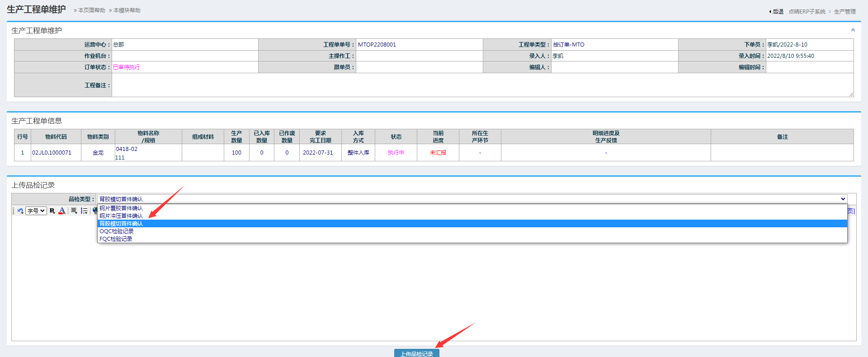Toggle bold formatting in the editor
The image size is (868, 357).
[x=52, y=211]
